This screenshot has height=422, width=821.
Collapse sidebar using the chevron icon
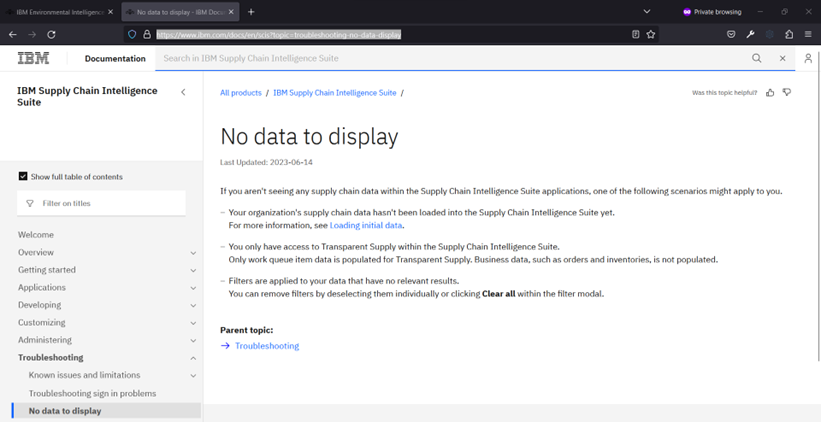pos(183,92)
